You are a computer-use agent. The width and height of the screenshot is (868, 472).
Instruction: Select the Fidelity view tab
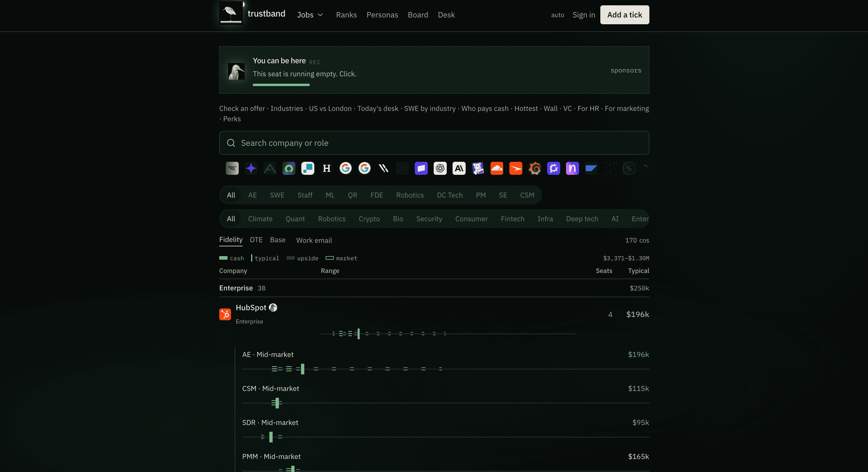pyautogui.click(x=231, y=240)
